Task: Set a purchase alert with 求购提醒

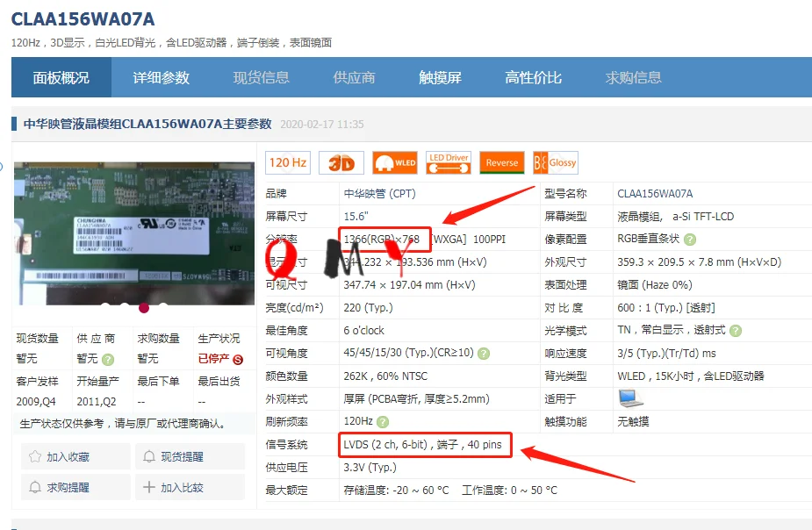Action: tap(75, 487)
